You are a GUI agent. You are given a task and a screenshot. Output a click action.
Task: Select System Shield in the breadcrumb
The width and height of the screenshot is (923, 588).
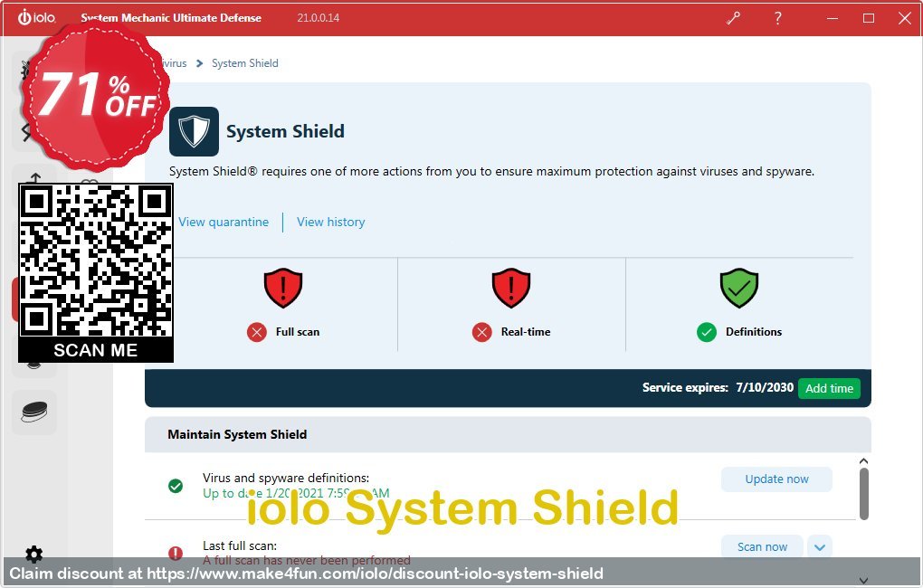245,63
